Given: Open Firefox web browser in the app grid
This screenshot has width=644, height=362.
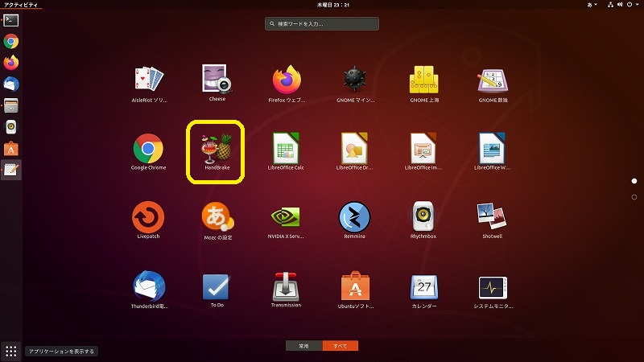Looking at the screenshot, I should coord(287,84).
